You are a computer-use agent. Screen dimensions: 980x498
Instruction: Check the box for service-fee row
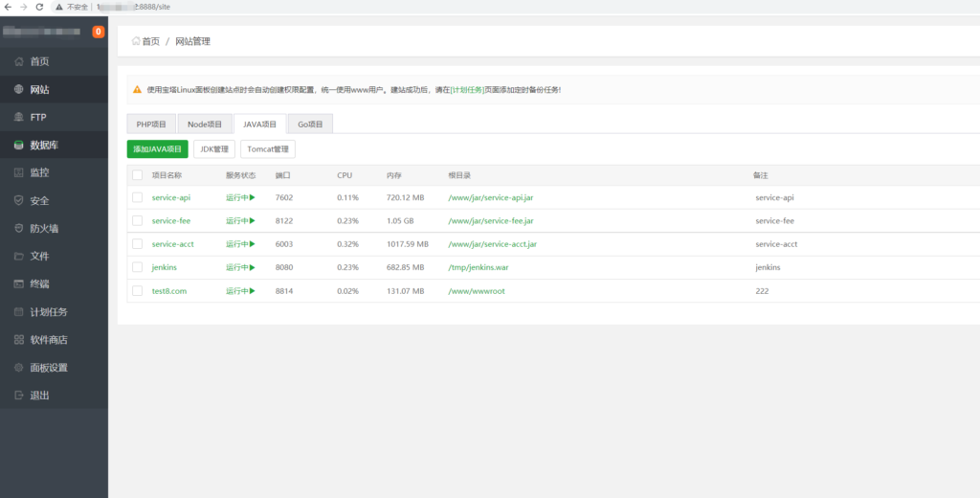point(138,220)
